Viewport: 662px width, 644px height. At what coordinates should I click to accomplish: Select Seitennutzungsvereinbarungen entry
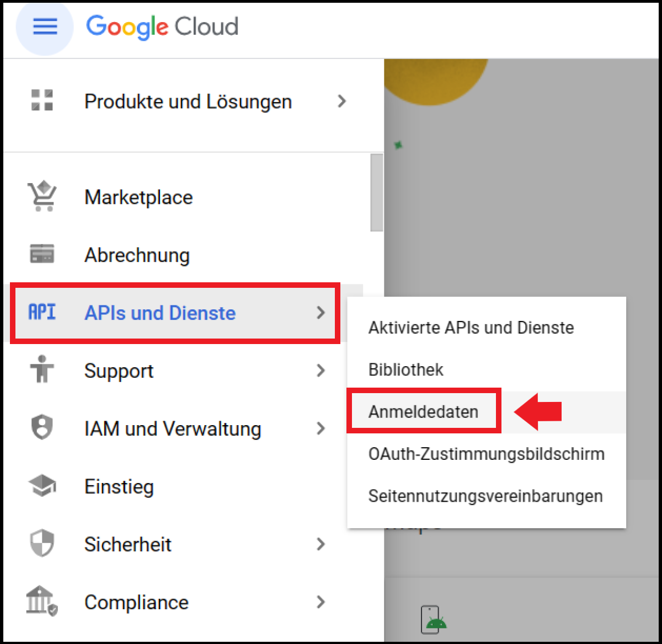tap(486, 496)
